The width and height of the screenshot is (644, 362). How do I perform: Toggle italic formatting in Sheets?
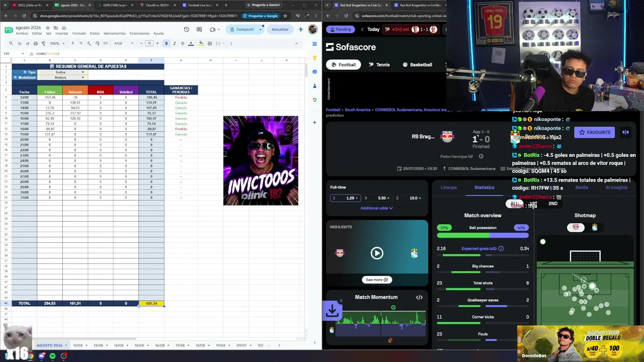(175, 43)
